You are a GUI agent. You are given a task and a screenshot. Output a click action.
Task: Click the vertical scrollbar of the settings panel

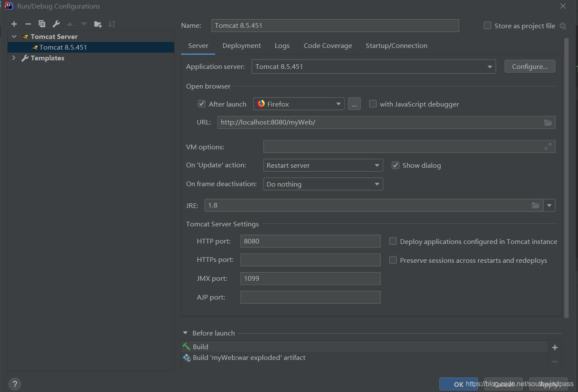pos(566,178)
